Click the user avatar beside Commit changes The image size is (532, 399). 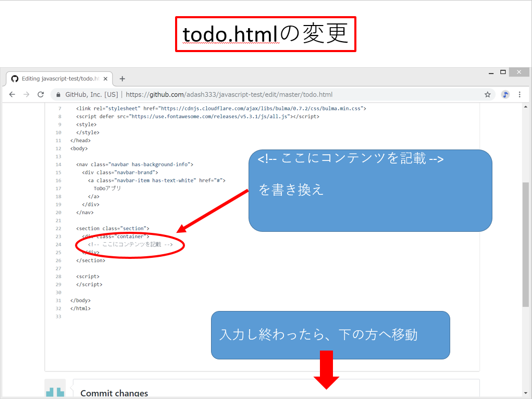pyautogui.click(x=55, y=389)
